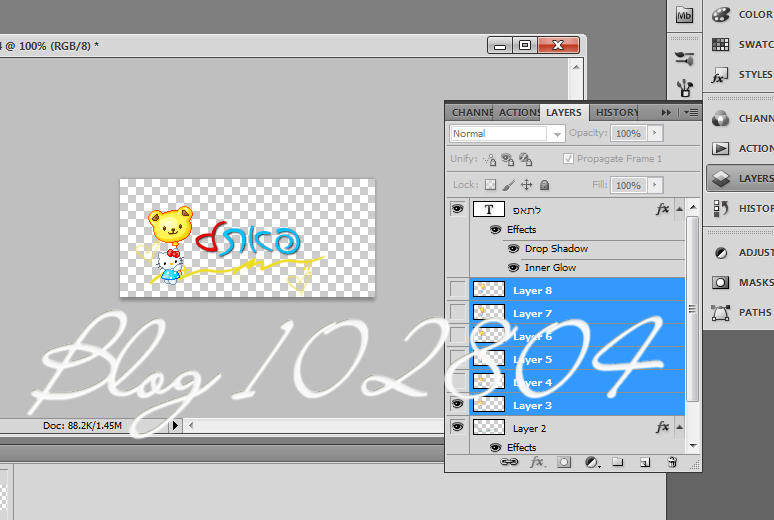Image resolution: width=774 pixels, height=520 pixels.
Task: Open the Mini Bridge panel icon
Action: (x=684, y=15)
